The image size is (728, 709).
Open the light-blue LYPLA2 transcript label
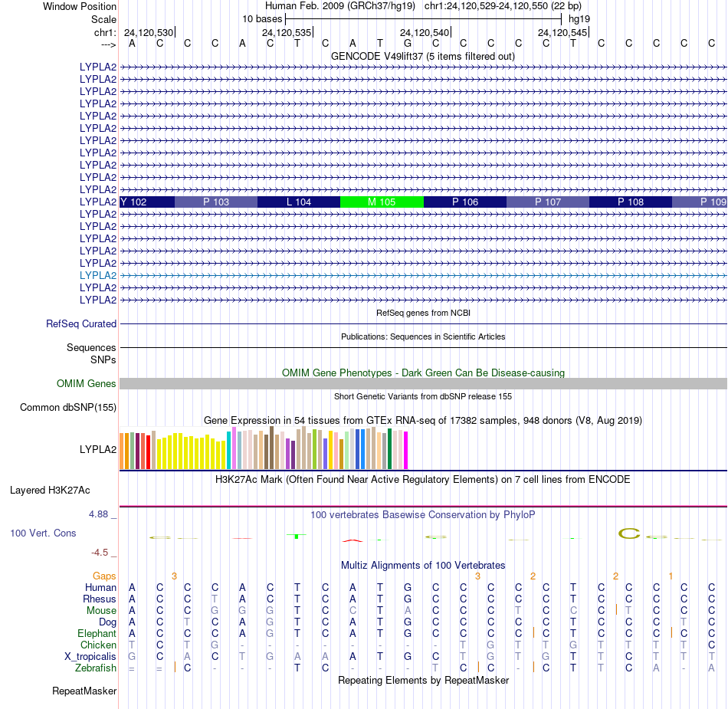coord(98,275)
